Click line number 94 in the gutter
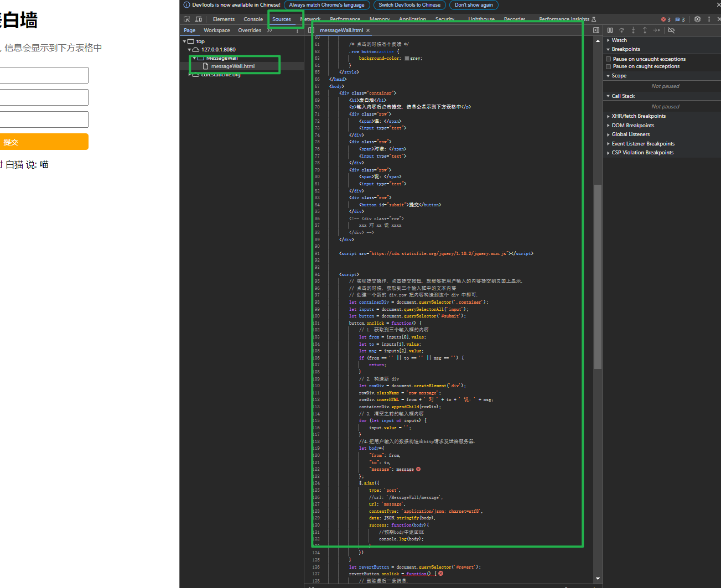This screenshot has height=588, width=721. (317, 274)
